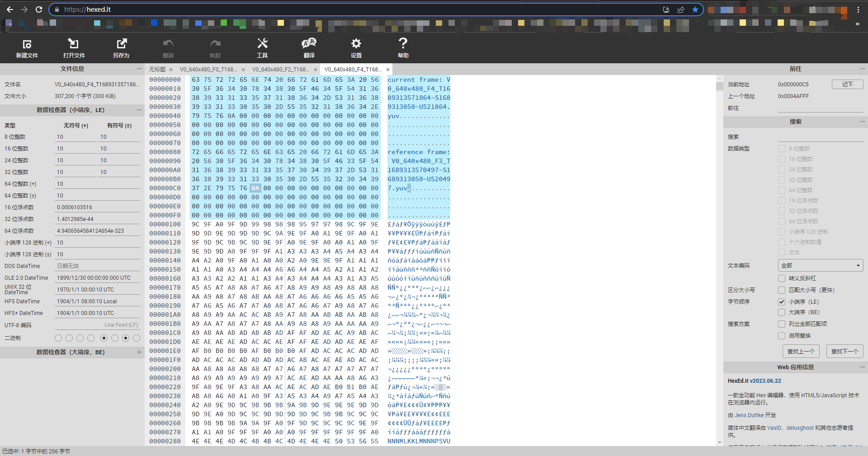
Task: Reload the hexed.it page
Action: point(39,9)
